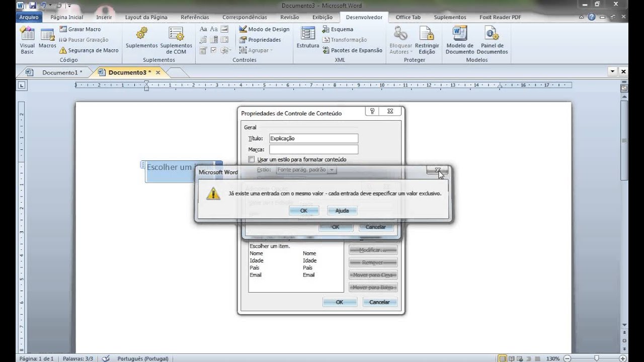
Task: Click the Modificar button
Action: (373, 250)
